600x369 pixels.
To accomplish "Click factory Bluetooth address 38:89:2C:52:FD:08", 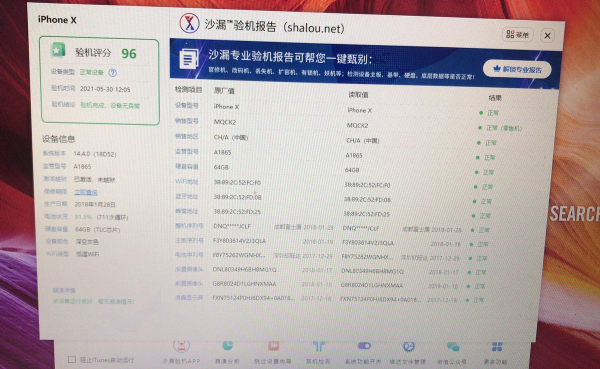I will tap(237, 197).
